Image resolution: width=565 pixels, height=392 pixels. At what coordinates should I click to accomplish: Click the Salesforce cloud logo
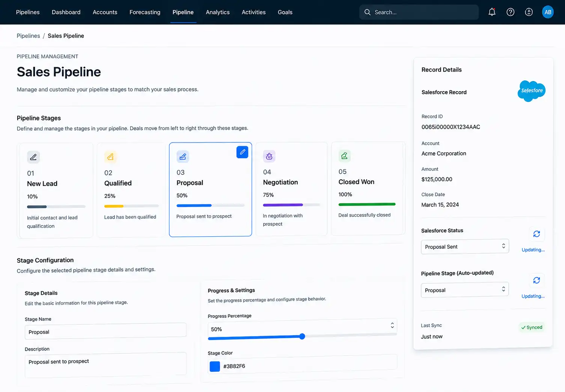531,91
